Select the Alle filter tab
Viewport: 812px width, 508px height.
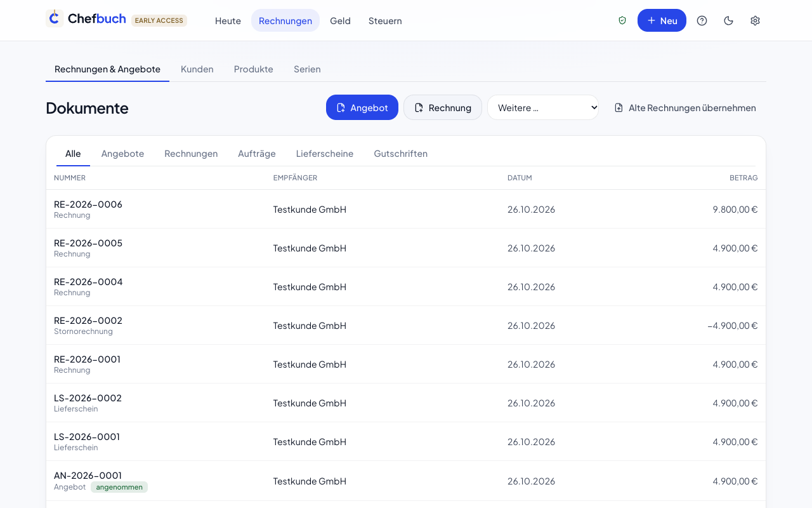click(73, 154)
